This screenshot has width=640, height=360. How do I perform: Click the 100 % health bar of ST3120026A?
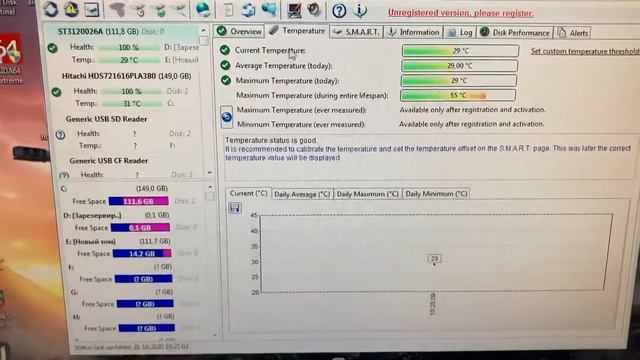click(130, 48)
